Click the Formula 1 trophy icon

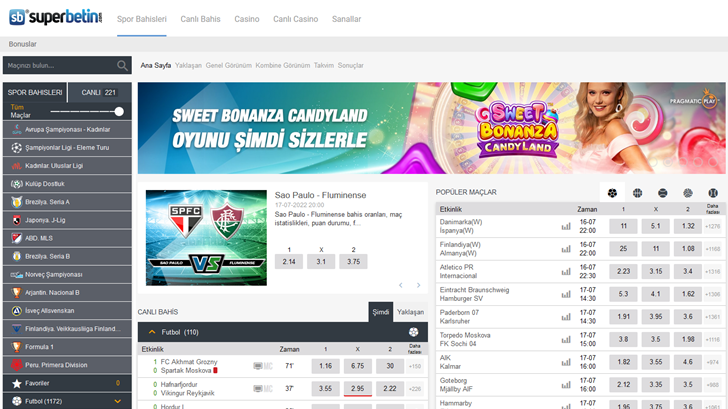(x=17, y=347)
